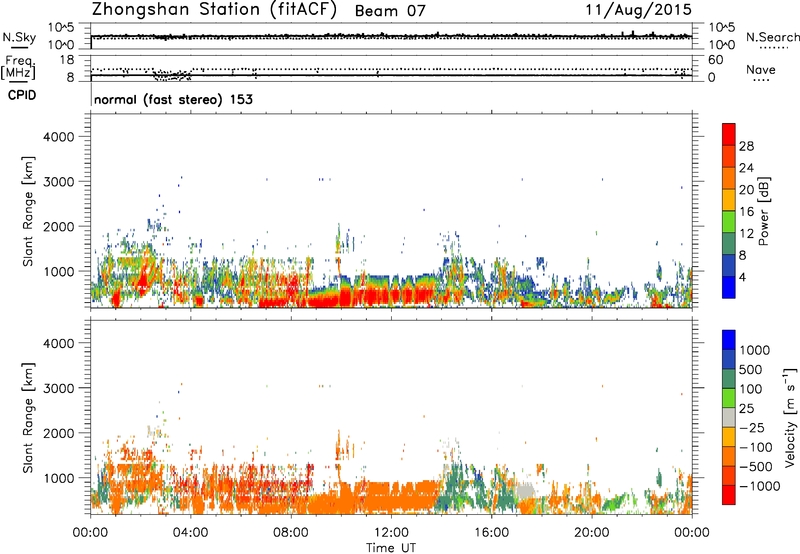Select the 'Freq. [MHz]' axis label

19,67
